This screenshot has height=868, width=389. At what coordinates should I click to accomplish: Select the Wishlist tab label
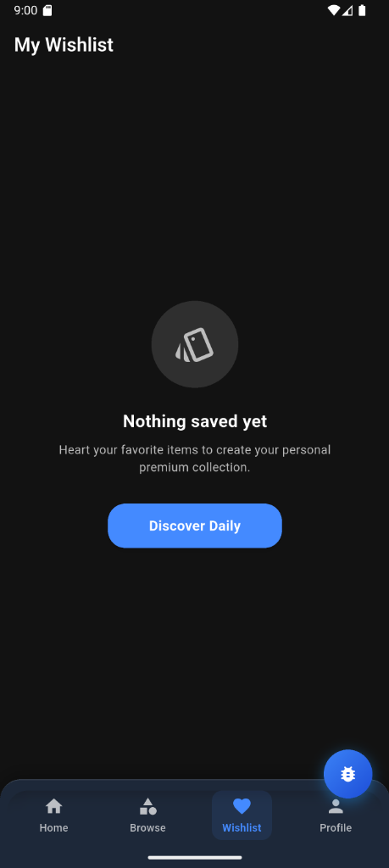tap(242, 828)
